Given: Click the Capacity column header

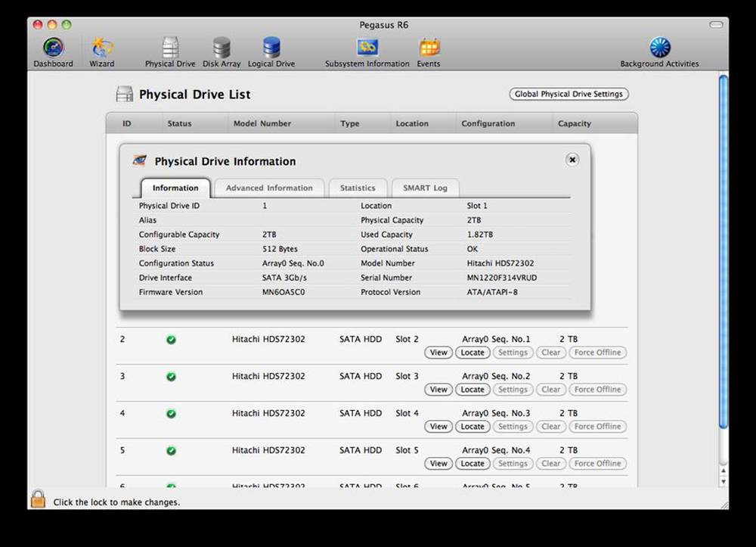Looking at the screenshot, I should [x=575, y=123].
